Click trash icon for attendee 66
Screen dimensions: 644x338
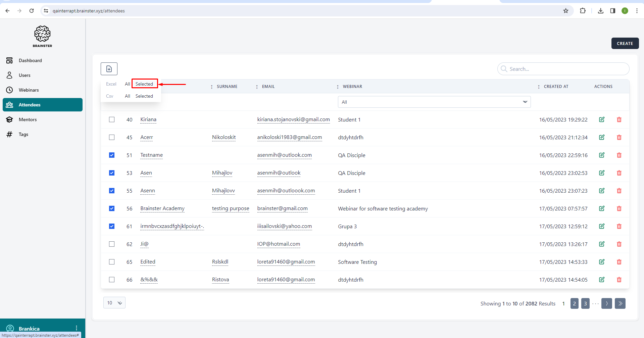pos(619,280)
